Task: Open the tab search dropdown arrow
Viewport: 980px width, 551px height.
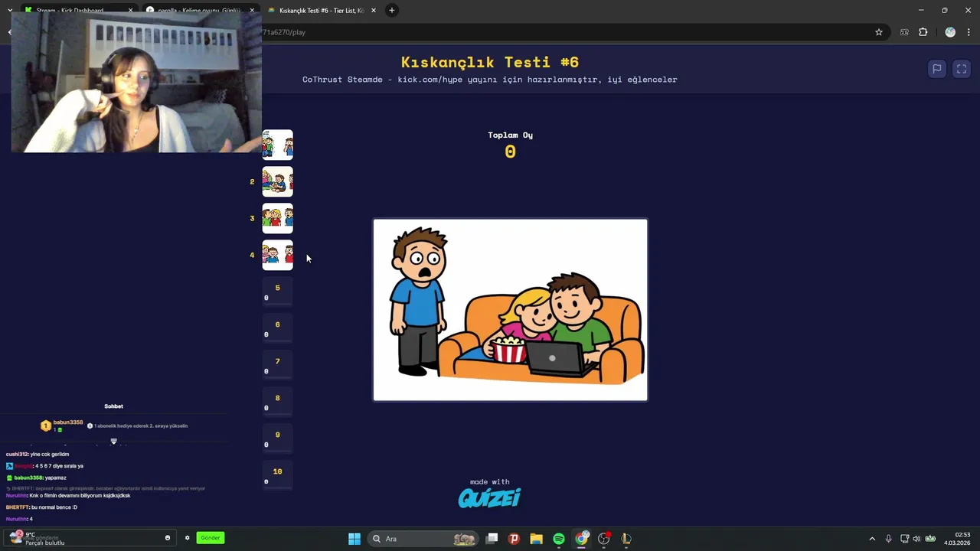Action: (9, 10)
